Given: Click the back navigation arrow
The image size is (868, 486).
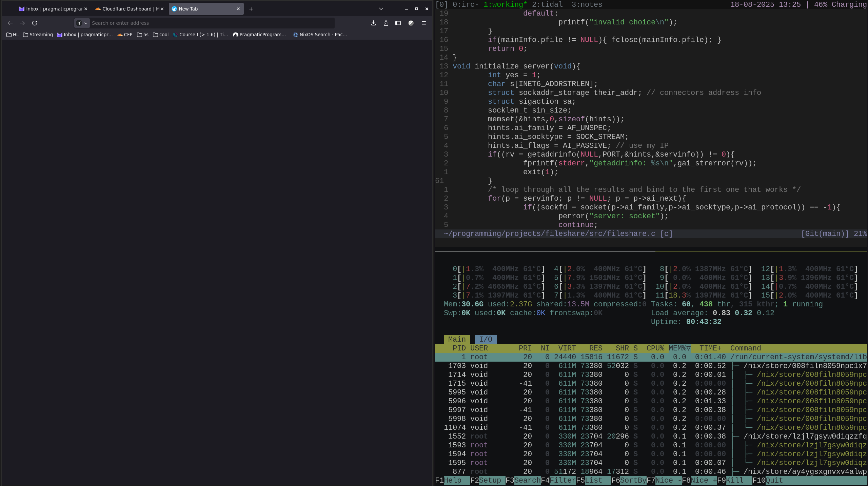Looking at the screenshot, I should [x=10, y=23].
